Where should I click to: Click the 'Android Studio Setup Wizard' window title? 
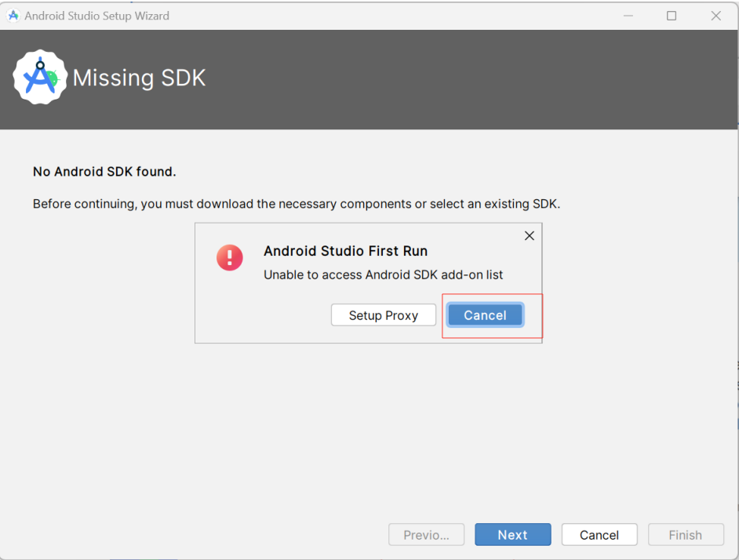tap(96, 16)
